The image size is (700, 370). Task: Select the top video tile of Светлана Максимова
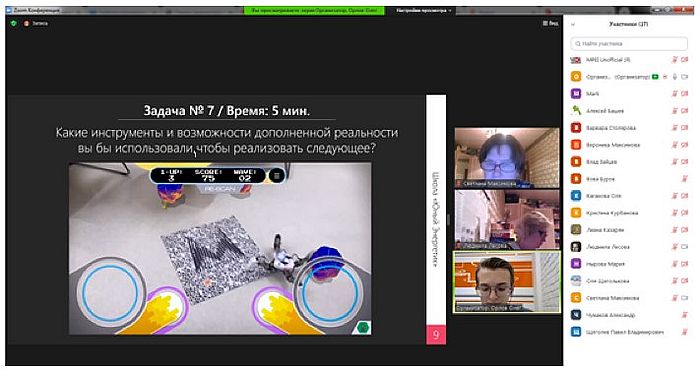pyautogui.click(x=507, y=158)
